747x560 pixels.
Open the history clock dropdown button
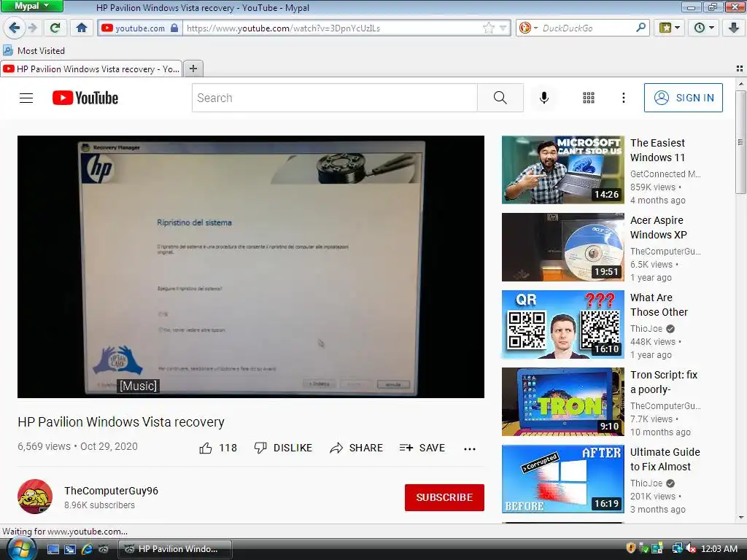click(x=704, y=28)
